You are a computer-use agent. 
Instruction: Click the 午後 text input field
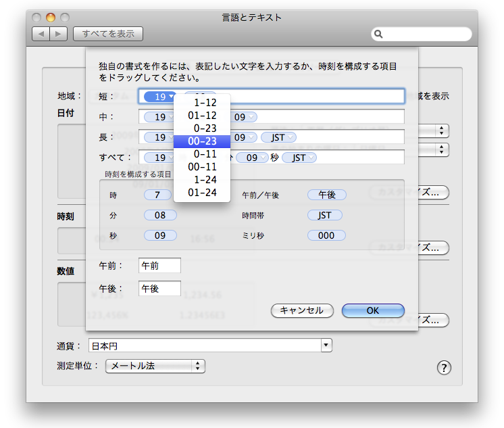(159, 288)
